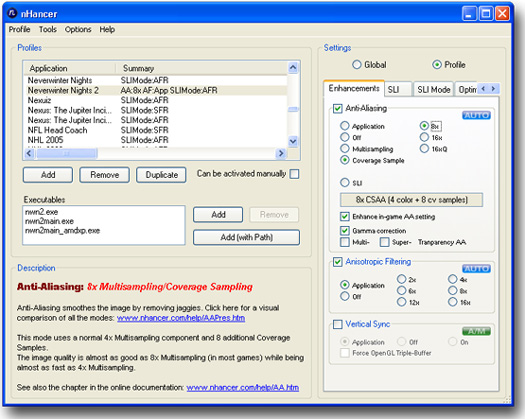Click the vertical scrollbar thumb in profiles

pos(293,109)
